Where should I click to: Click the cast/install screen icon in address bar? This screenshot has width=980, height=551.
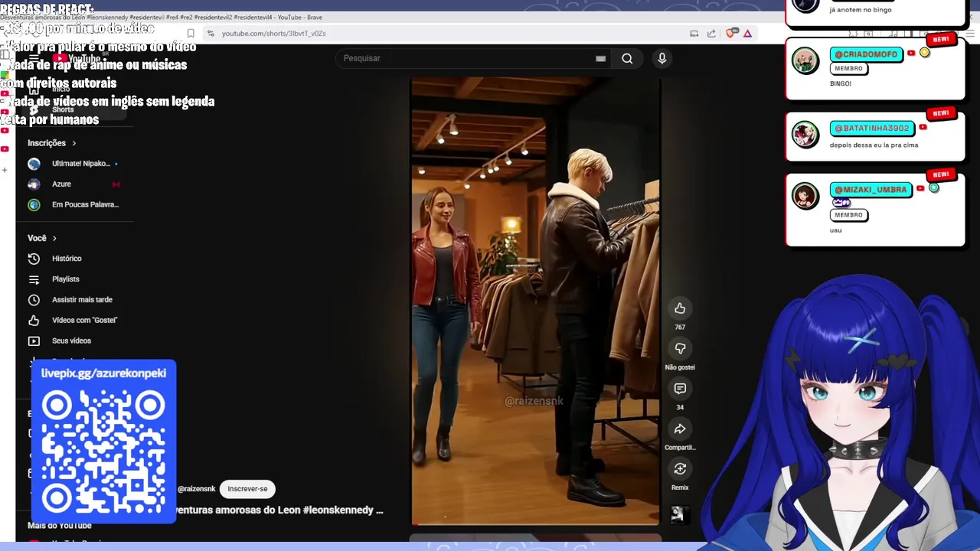point(694,34)
